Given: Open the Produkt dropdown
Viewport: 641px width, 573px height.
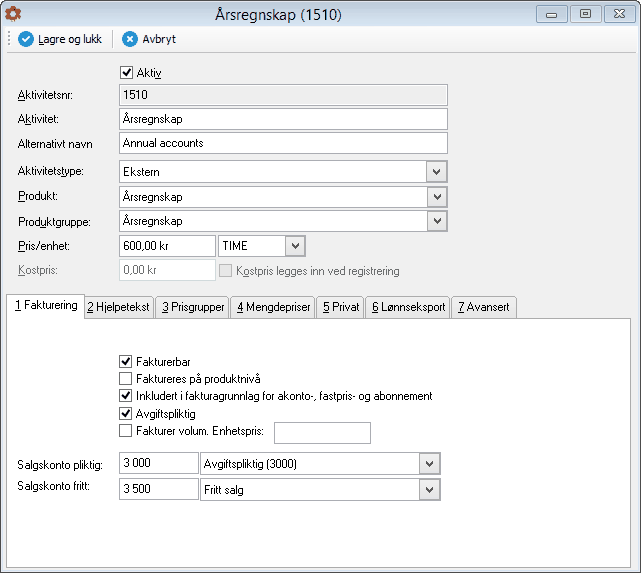Looking at the screenshot, I should point(437,197).
